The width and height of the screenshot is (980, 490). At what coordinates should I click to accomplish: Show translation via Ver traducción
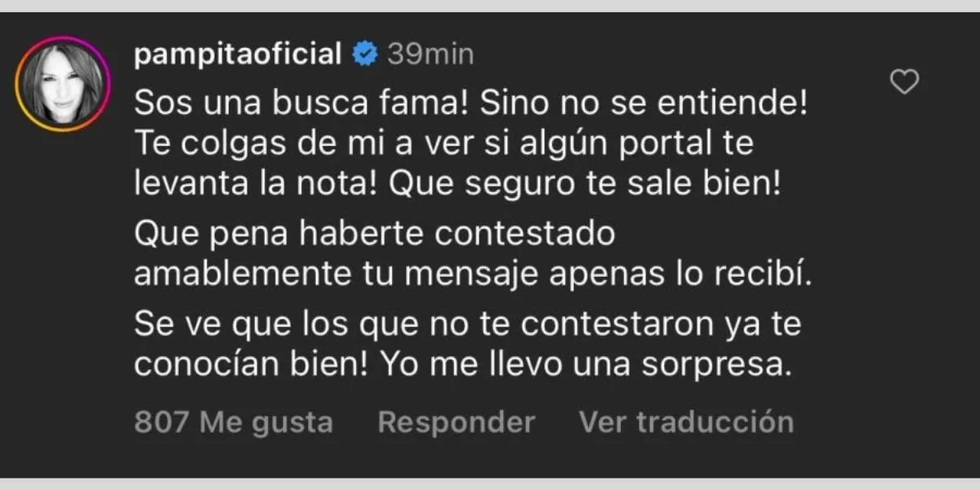click(686, 422)
